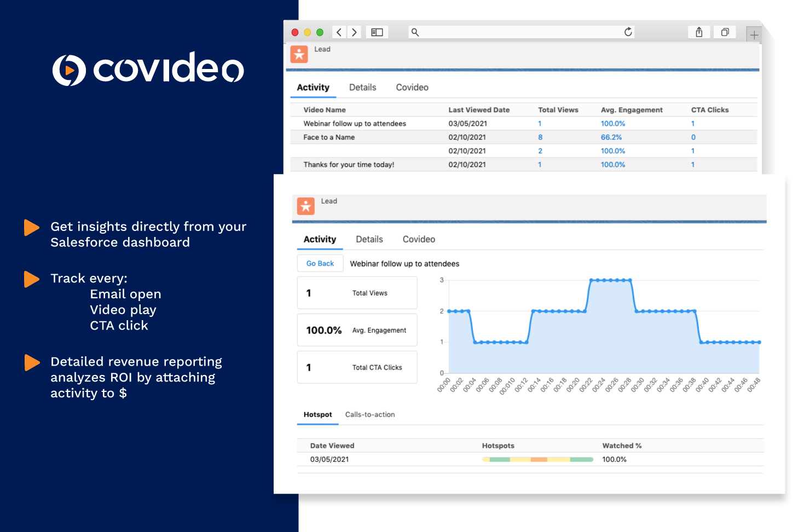798x532 pixels.
Task: Open the browser share icon
Action: (x=699, y=32)
